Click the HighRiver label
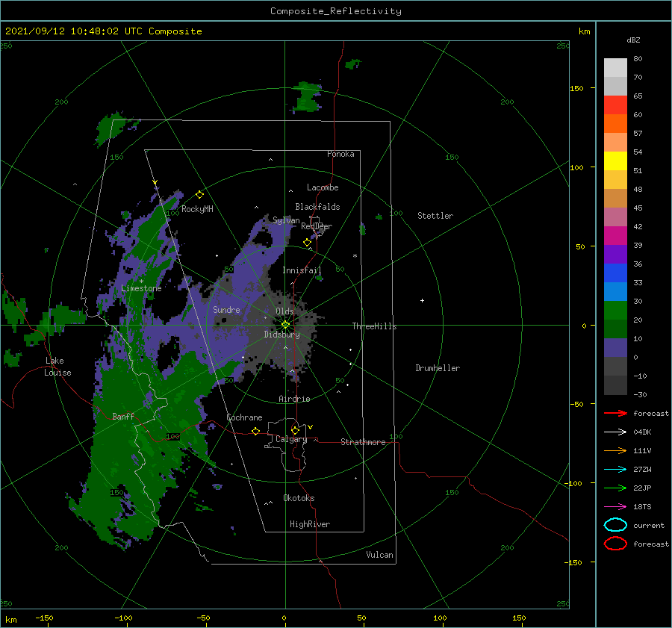Screen dimensions: 672x628 click(310, 524)
